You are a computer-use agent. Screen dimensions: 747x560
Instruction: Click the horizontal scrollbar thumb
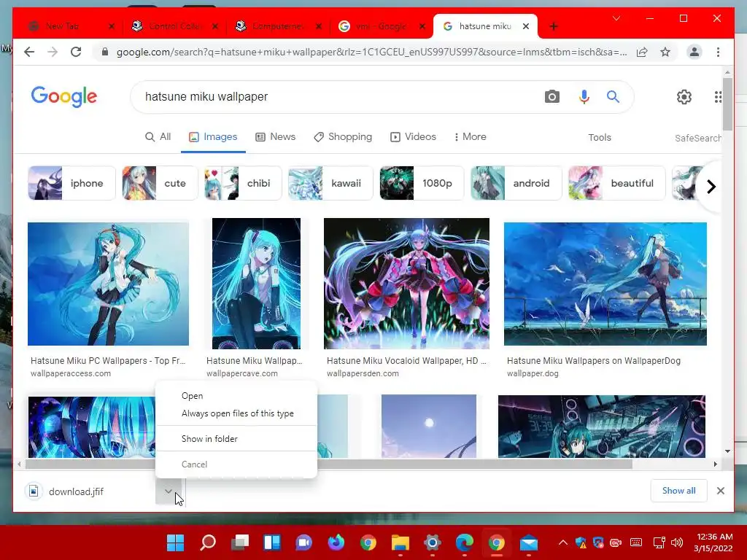329,464
